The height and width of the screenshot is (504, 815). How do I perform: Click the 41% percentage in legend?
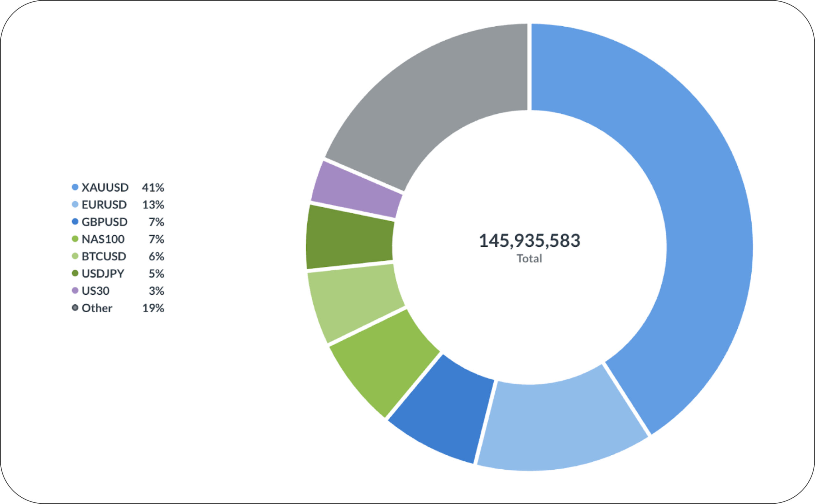153,188
